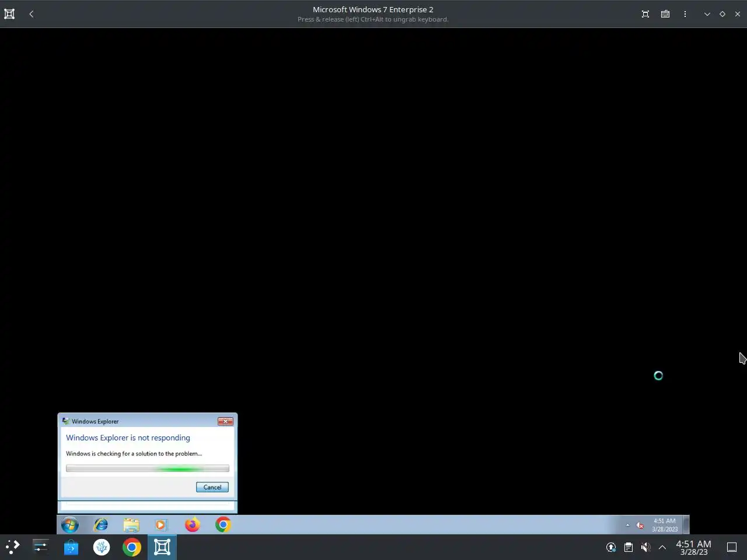Open the send keyboard shortcuts menu
This screenshot has width=747, height=560.
(x=665, y=14)
